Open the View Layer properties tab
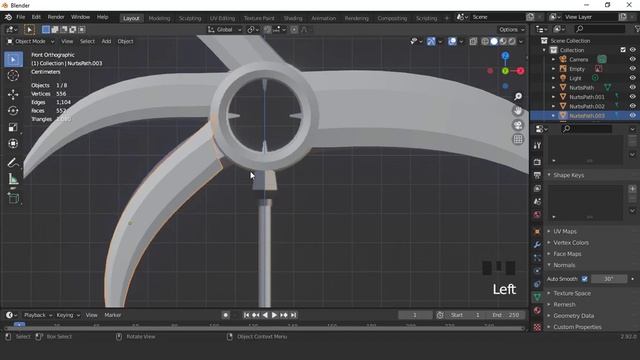This screenshot has height=360, width=640. 537,188
